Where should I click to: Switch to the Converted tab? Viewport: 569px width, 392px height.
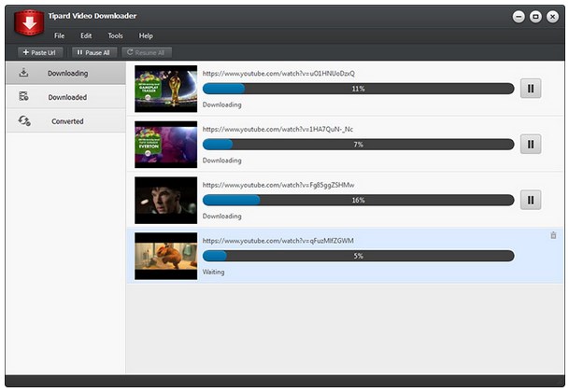[x=65, y=121]
